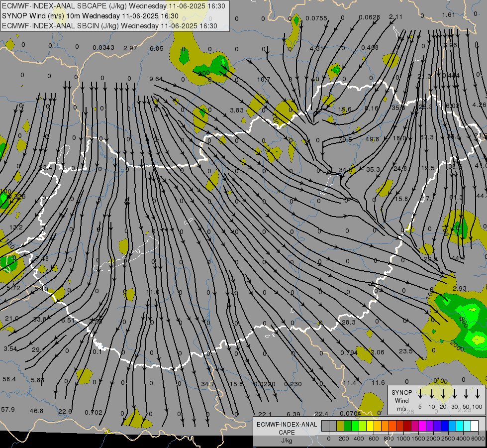Click the map value 79.5
This screenshot has height=448, width=487.
coord(345,140)
